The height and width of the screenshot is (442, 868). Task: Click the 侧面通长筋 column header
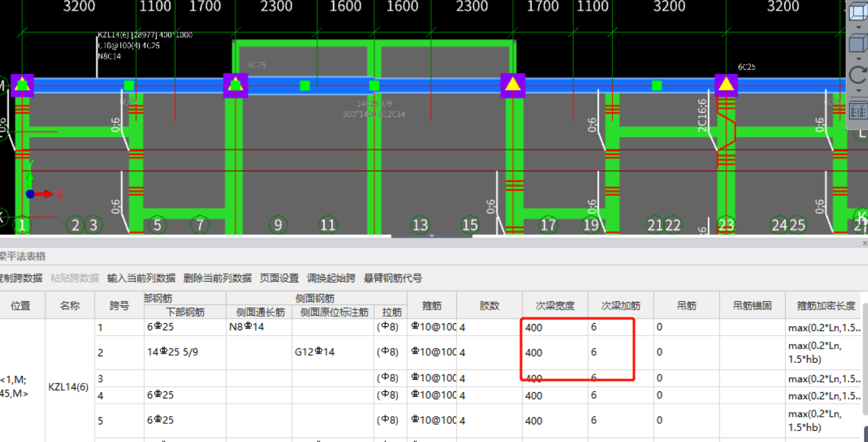[259, 312]
